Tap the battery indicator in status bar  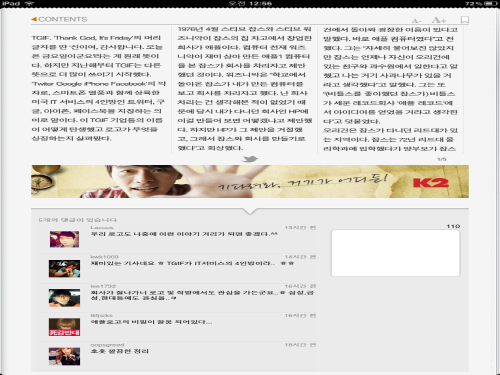point(491,4)
